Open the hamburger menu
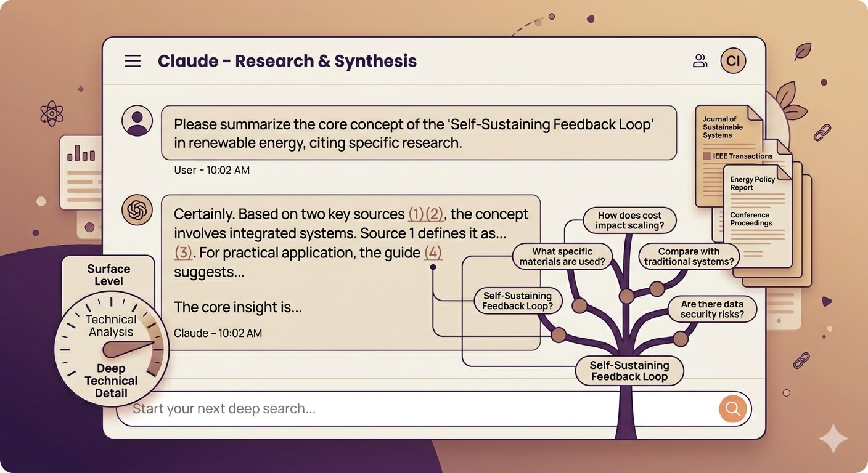This screenshot has height=473, width=868. tap(133, 61)
